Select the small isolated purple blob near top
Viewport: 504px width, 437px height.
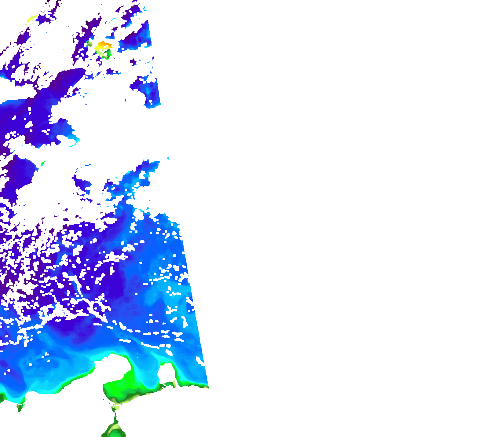[133, 62]
